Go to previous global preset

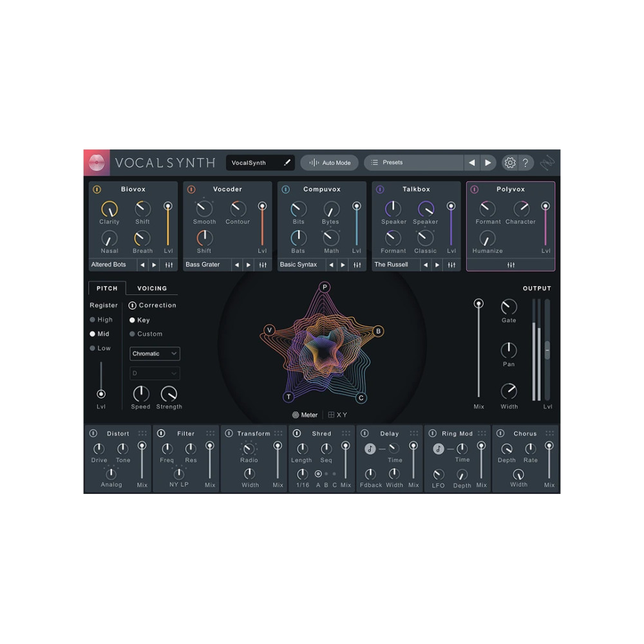pyautogui.click(x=472, y=163)
